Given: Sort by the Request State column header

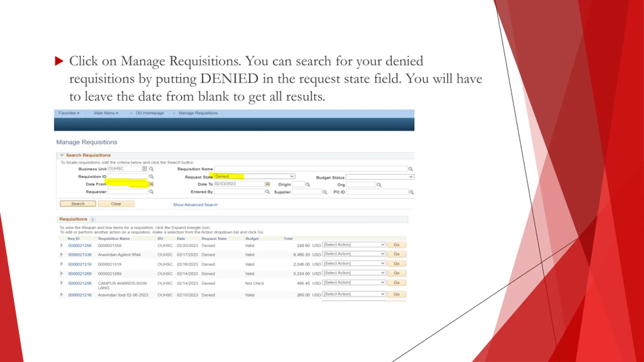Looking at the screenshot, I should click(214, 239).
